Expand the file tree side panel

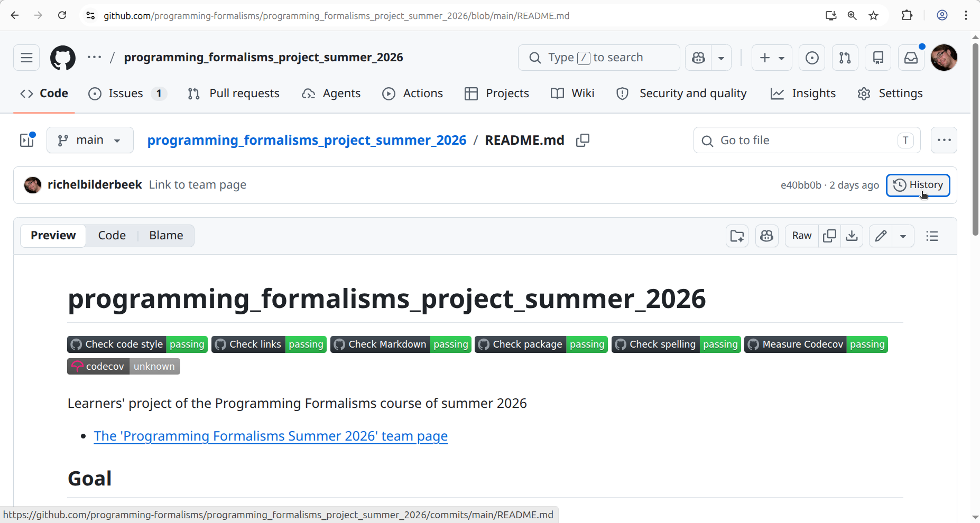click(27, 140)
